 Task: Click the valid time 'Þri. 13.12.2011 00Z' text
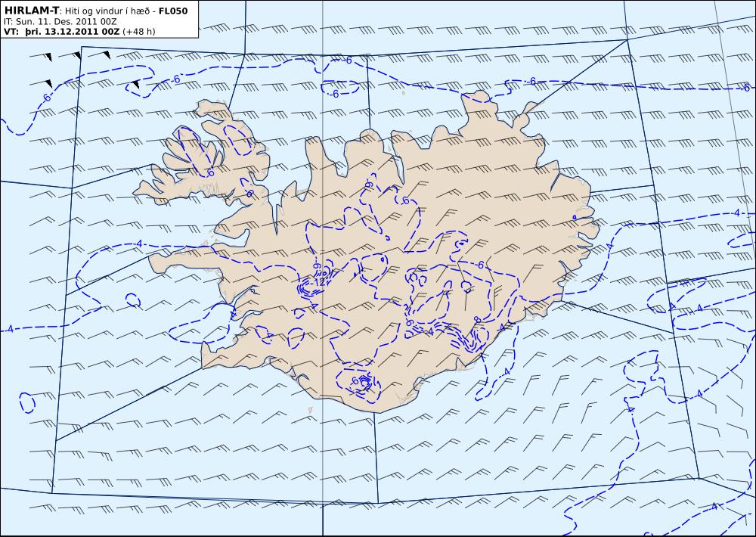click(x=73, y=31)
